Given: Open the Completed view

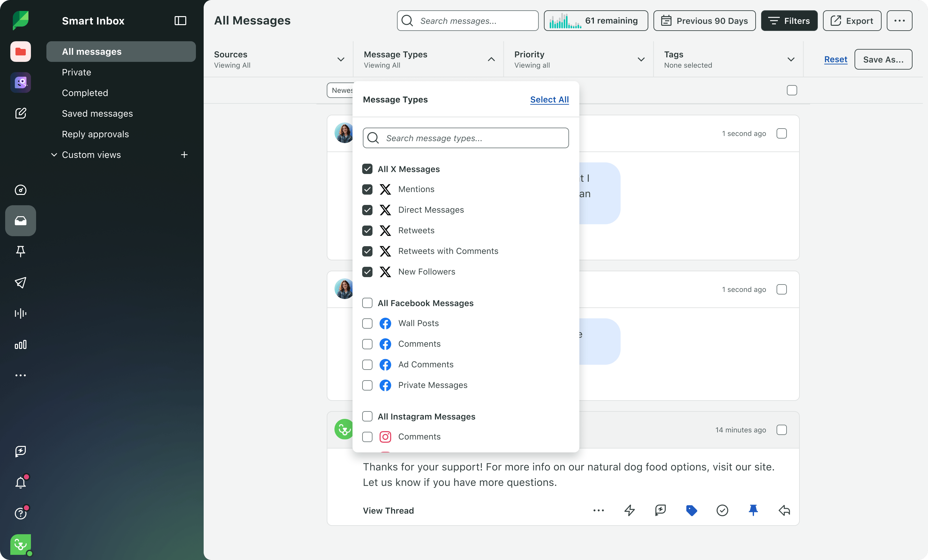Looking at the screenshot, I should coord(85,93).
